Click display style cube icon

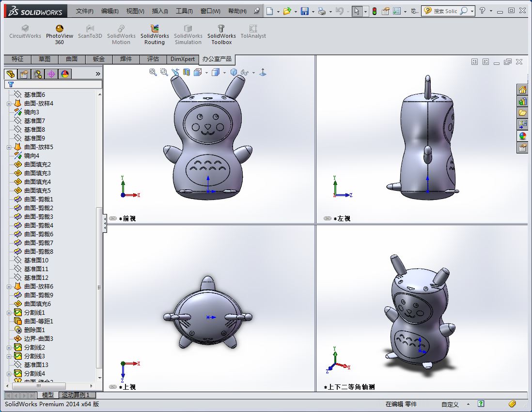click(216, 72)
